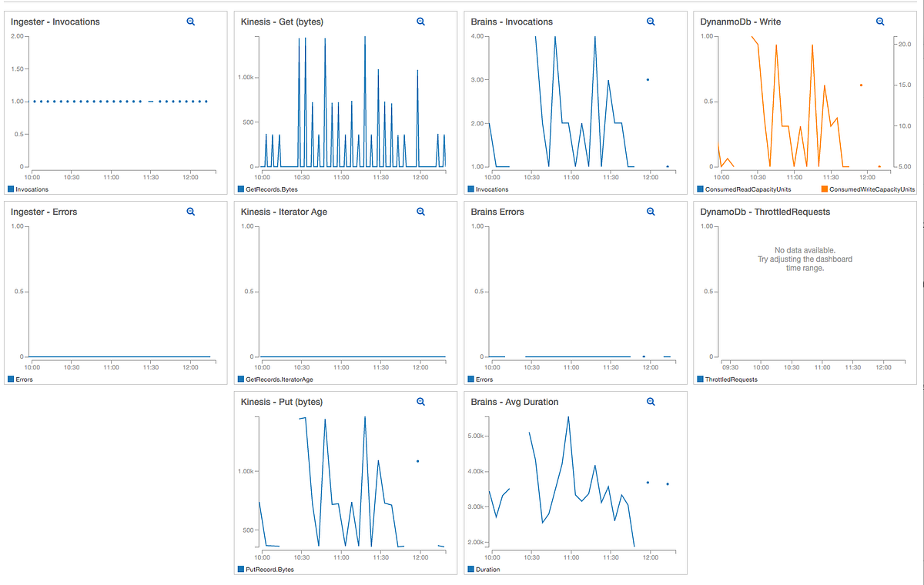Select the Brains - Invocations title
The image size is (924, 585).
tap(512, 22)
